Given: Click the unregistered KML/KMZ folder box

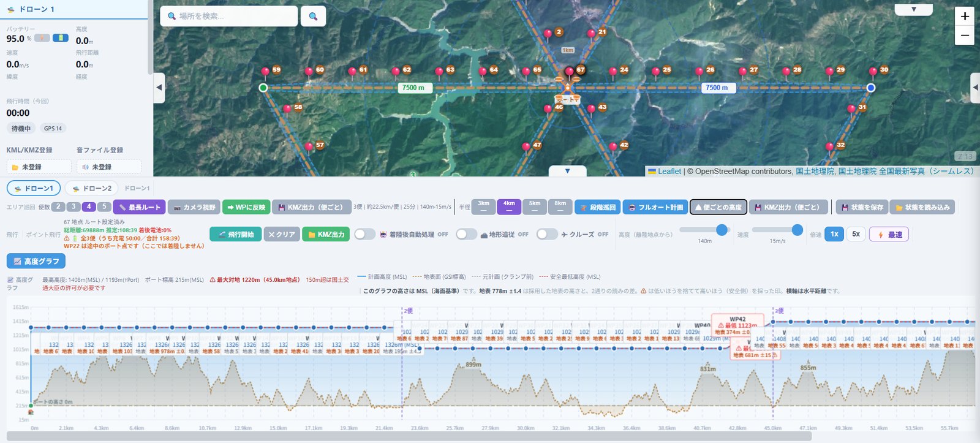Looking at the screenshot, I should 39,167.
